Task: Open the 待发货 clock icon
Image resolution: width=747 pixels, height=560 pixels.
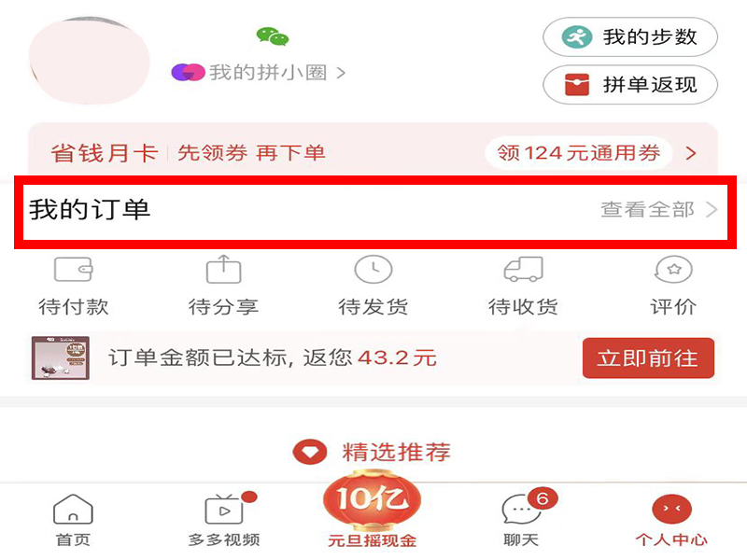Action: point(373,270)
